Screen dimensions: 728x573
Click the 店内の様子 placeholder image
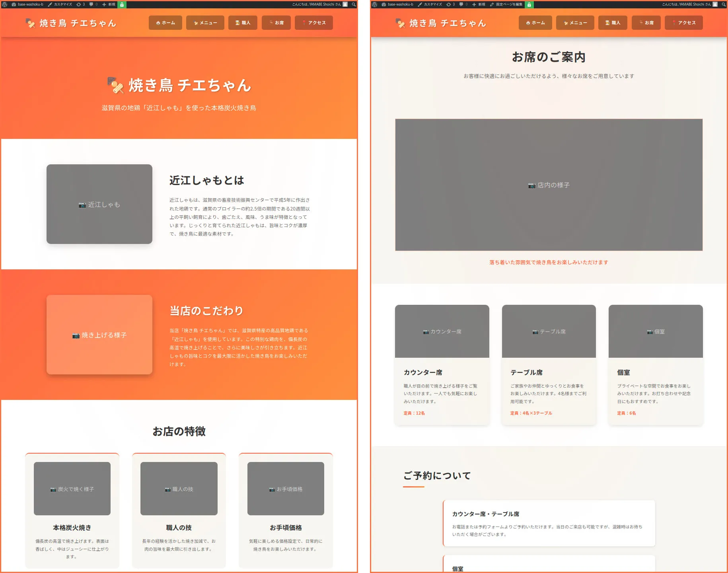549,185
